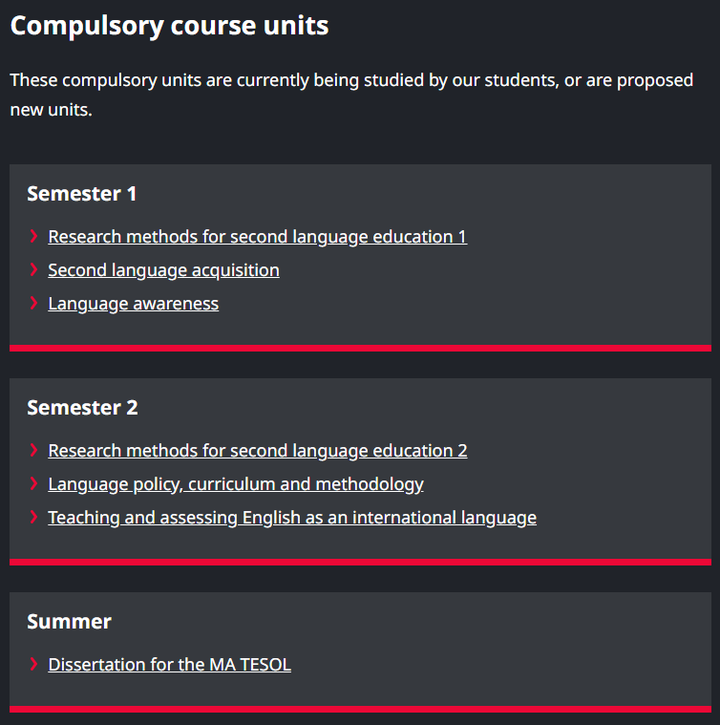The width and height of the screenshot is (720, 725).
Task: Click the intro paragraph about compulsory units
Action: tap(351, 95)
